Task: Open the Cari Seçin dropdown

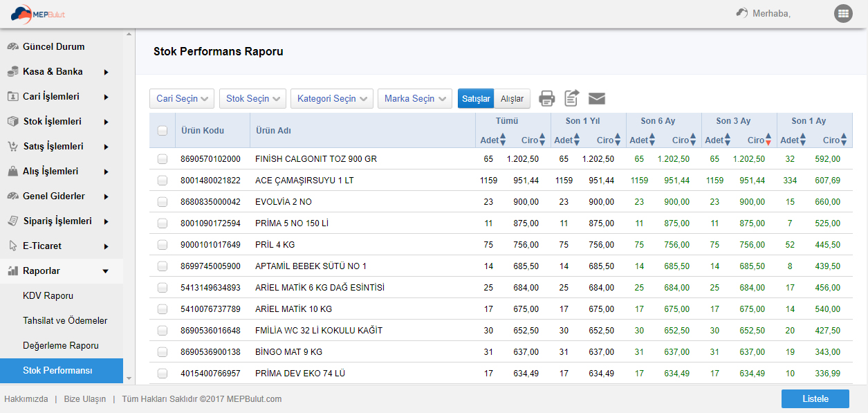Action: pos(182,99)
